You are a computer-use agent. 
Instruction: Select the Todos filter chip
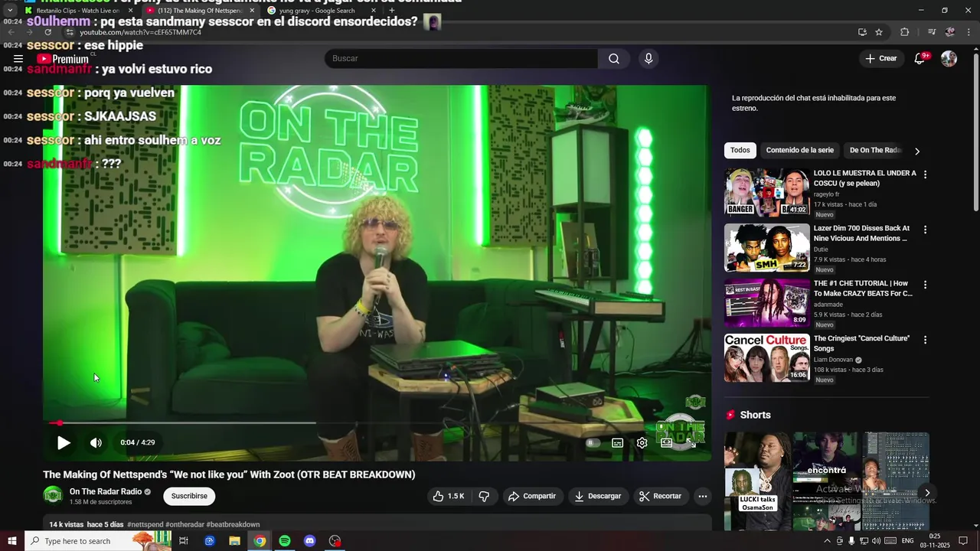740,151
